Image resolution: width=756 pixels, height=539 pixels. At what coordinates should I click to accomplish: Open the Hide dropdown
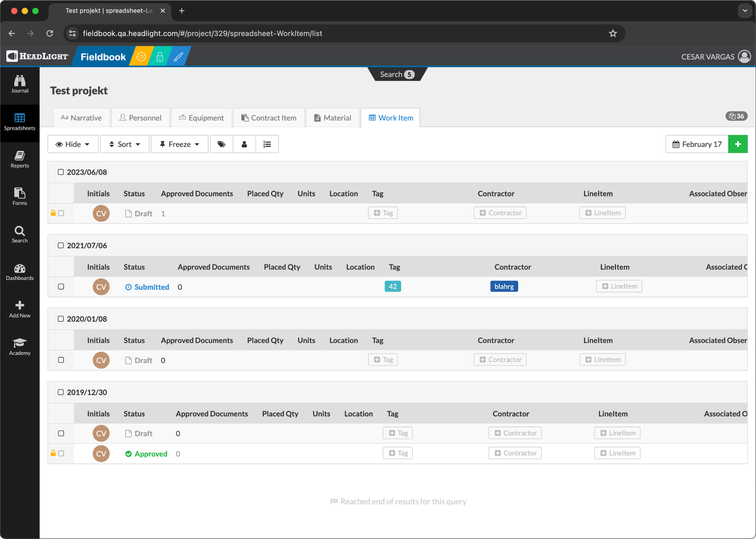(x=73, y=144)
